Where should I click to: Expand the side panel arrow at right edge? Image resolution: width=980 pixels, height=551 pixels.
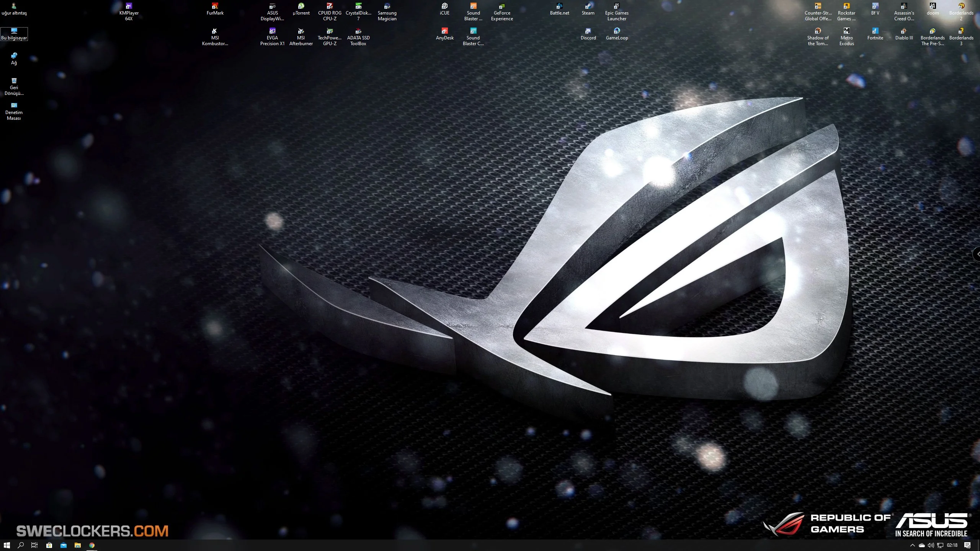click(977, 254)
